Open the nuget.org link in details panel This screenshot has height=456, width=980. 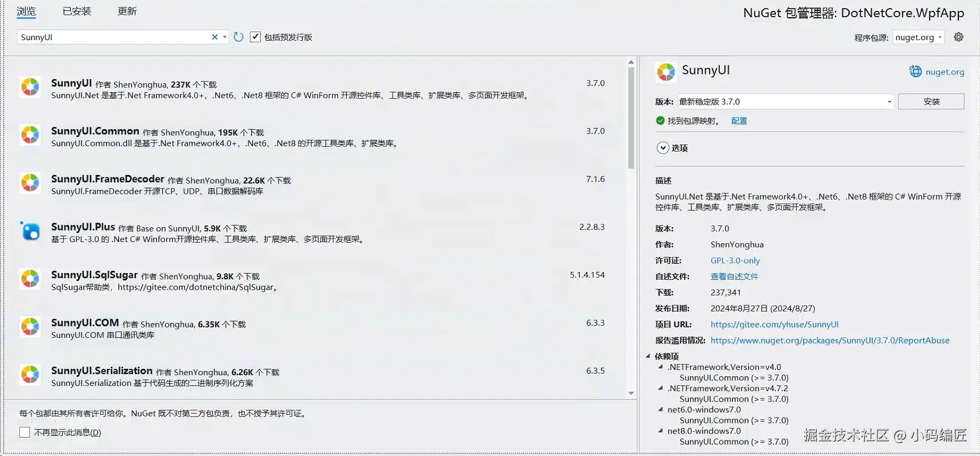click(944, 72)
